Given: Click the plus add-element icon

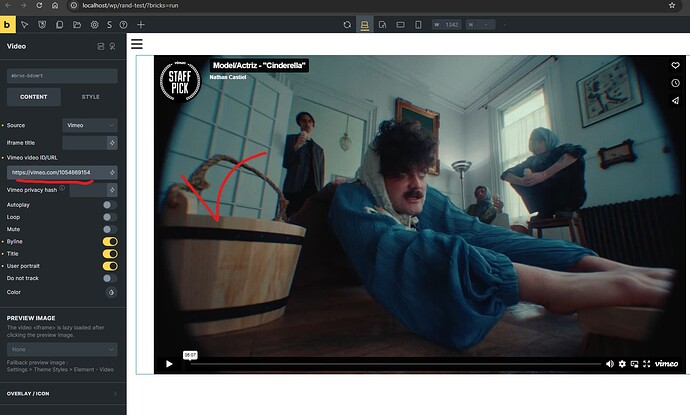Looking at the screenshot, I should pos(141,25).
